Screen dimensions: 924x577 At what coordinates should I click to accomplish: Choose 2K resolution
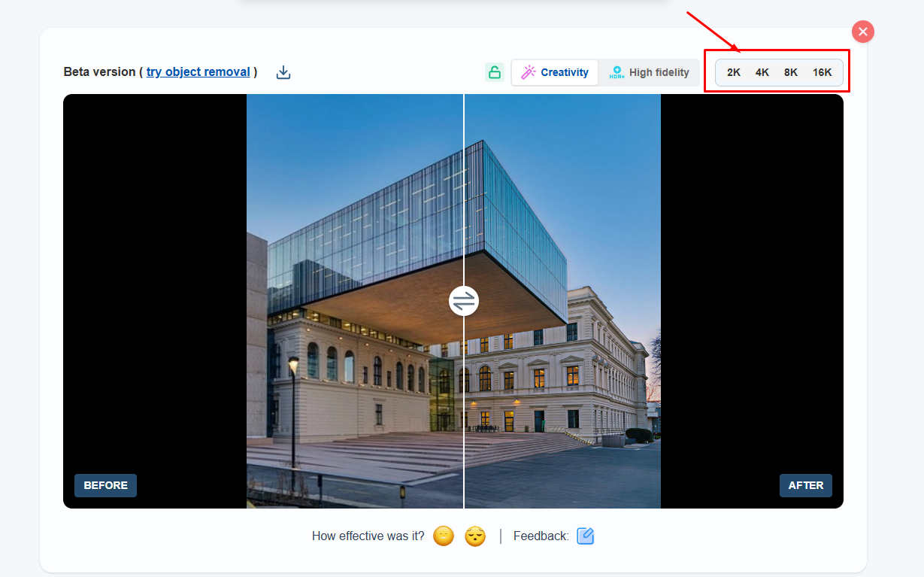(734, 72)
